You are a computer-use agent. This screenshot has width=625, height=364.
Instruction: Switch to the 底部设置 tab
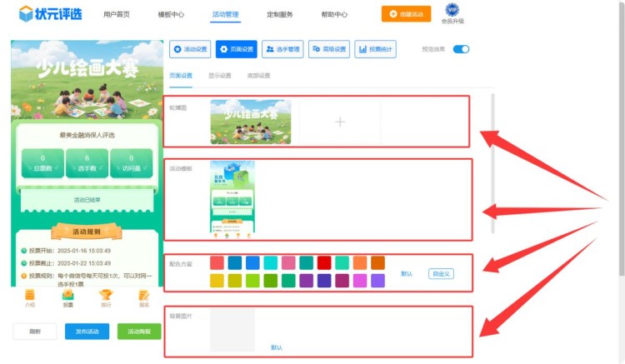[258, 76]
